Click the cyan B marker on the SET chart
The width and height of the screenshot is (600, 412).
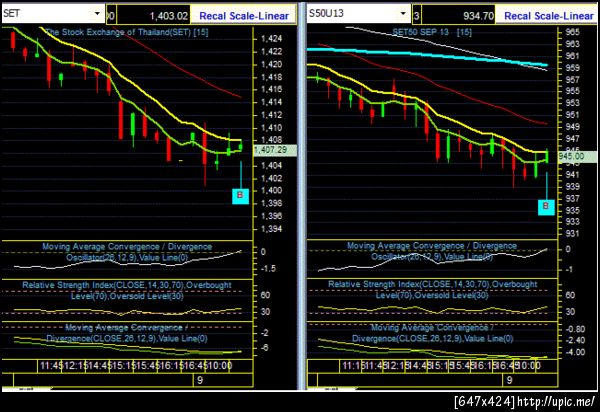pos(240,196)
